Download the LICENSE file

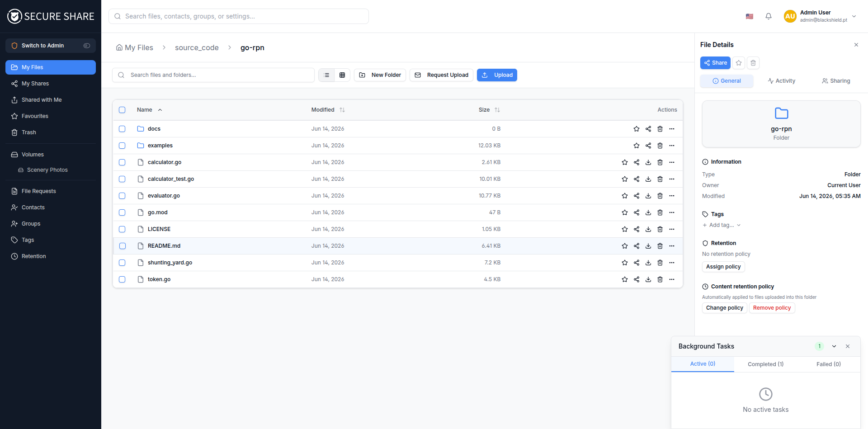648,229
